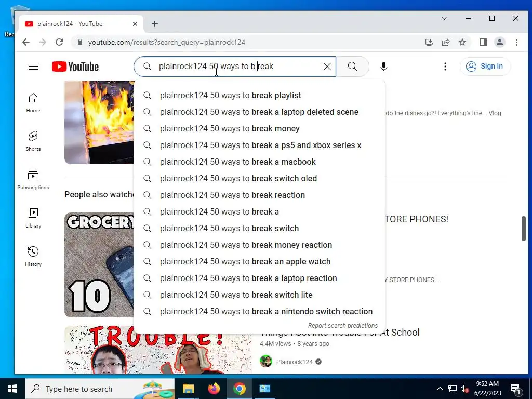This screenshot has width=532, height=399.
Task: Select suggestion 'break switch oled'
Action: click(260, 179)
